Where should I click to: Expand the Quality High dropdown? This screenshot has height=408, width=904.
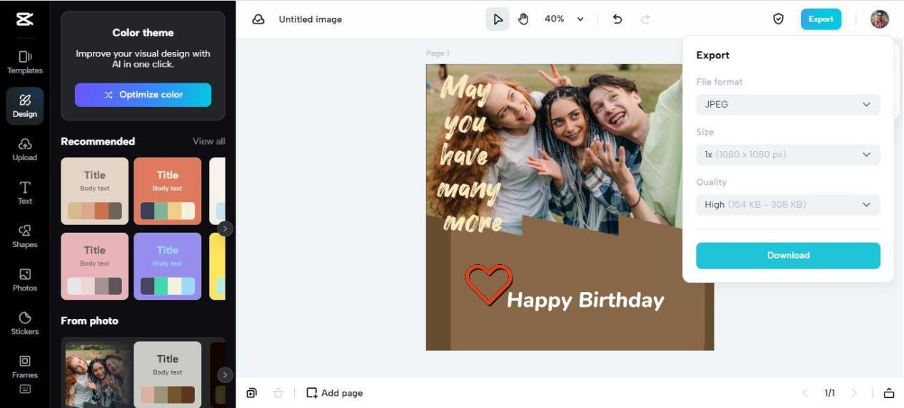coord(788,205)
